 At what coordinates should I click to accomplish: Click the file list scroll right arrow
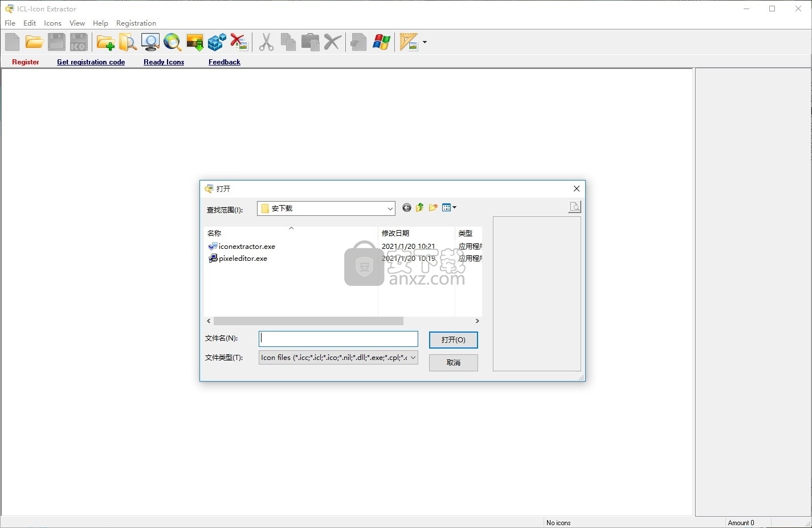point(478,321)
